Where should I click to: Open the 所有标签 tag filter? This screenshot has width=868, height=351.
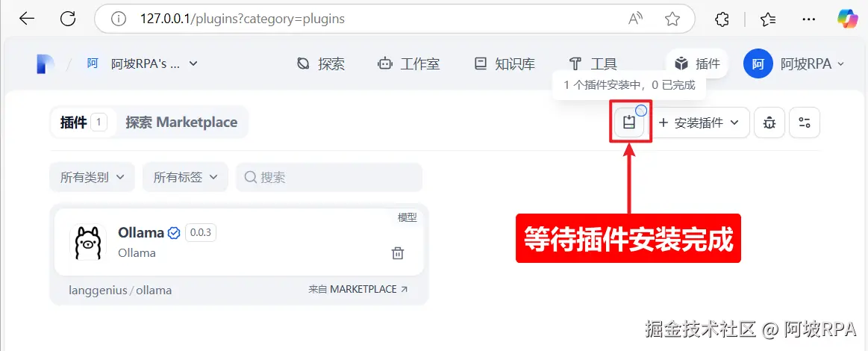pyautogui.click(x=185, y=177)
